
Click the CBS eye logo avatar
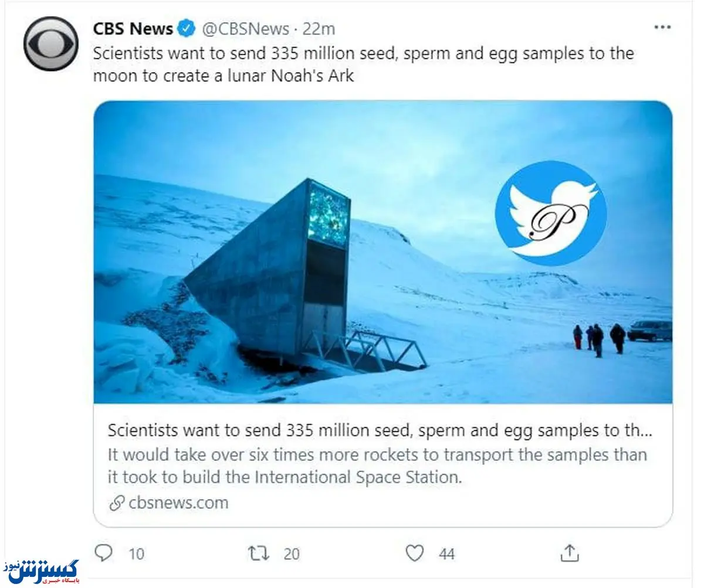[50, 44]
